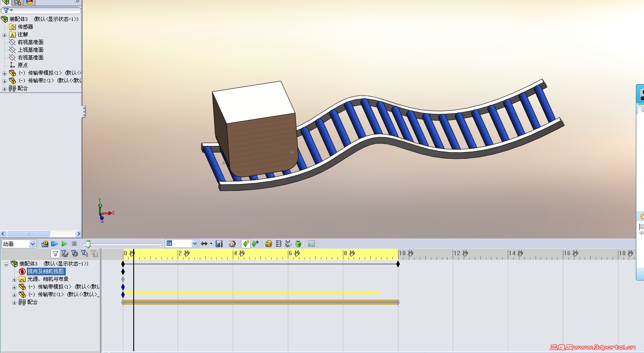The width and height of the screenshot is (644, 353).
Task: Click the Contact icon in the motion toolbar
Action: (288, 244)
